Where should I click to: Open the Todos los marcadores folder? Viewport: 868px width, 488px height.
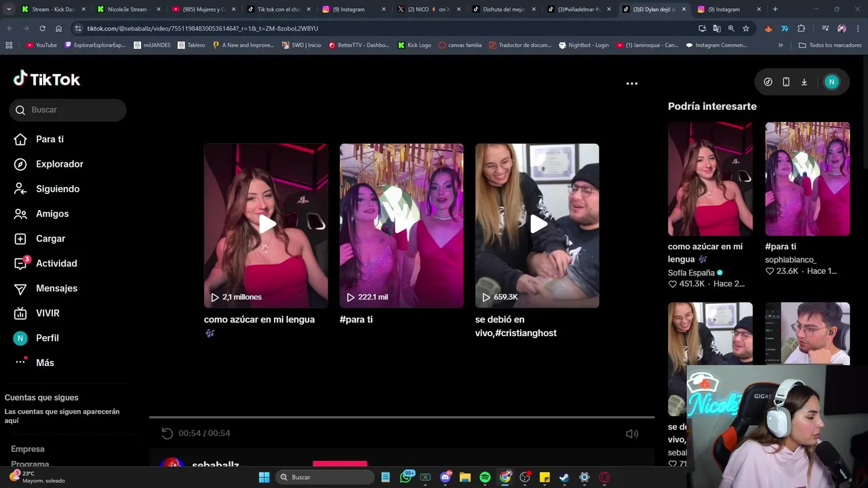(x=830, y=45)
